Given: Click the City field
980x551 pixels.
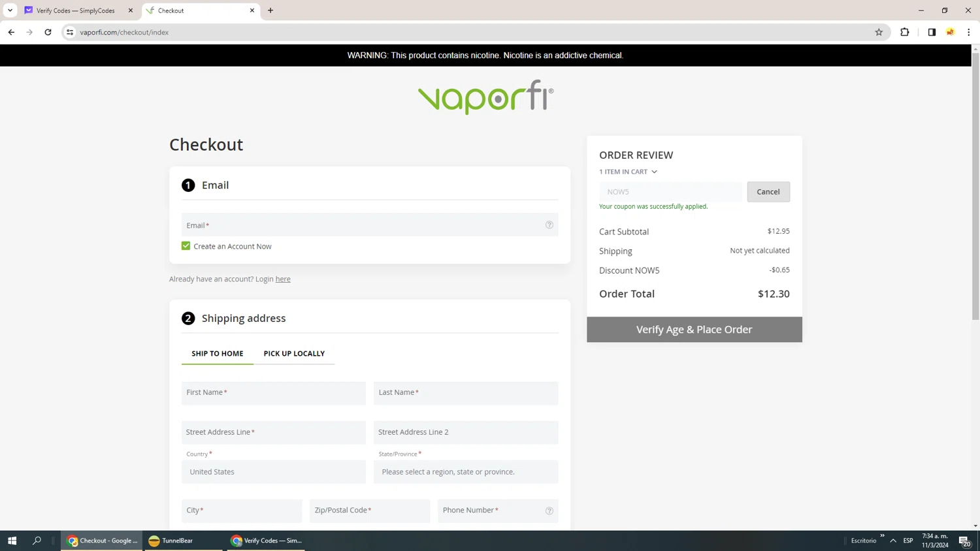Looking at the screenshot, I should 242,511.
